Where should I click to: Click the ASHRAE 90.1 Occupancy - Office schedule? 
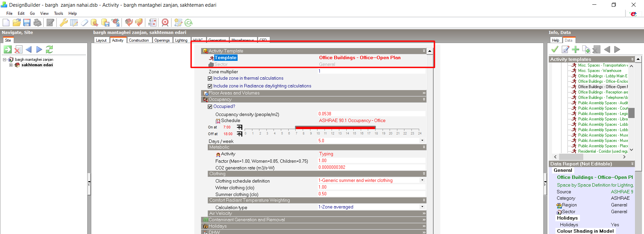click(x=352, y=120)
